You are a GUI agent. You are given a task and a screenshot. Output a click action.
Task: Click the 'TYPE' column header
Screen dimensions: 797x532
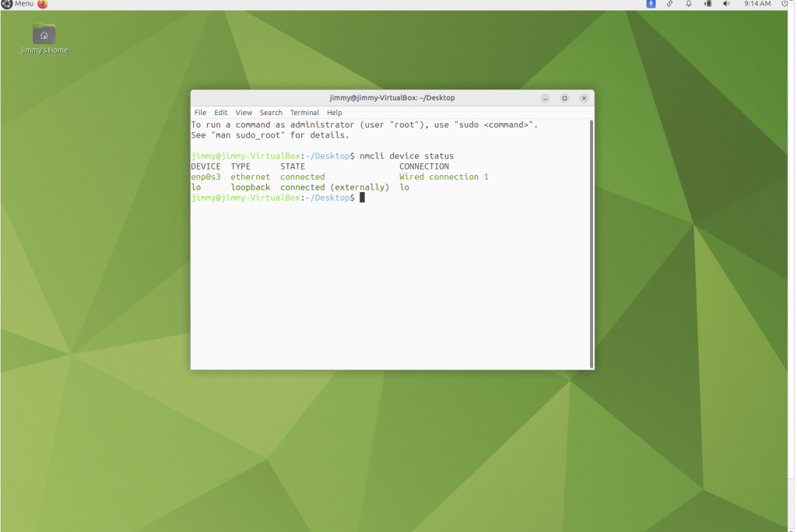(241, 166)
